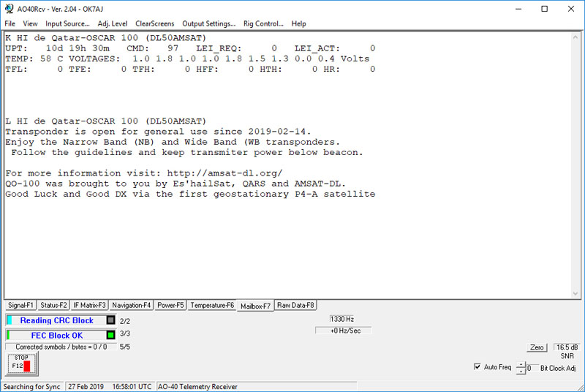Click the gray CRC block indicator square
Screen dimensions: 585x392
pyautogui.click(x=111, y=320)
